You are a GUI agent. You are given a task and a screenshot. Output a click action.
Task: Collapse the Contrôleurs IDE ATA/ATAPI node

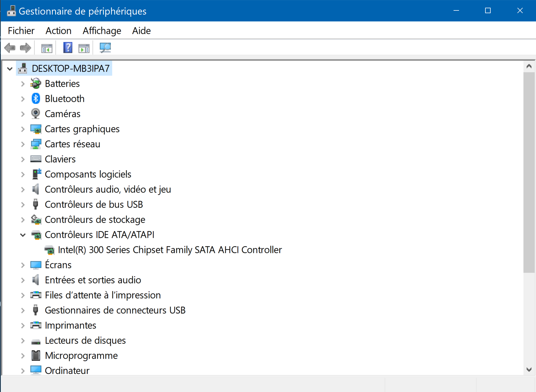click(x=23, y=235)
